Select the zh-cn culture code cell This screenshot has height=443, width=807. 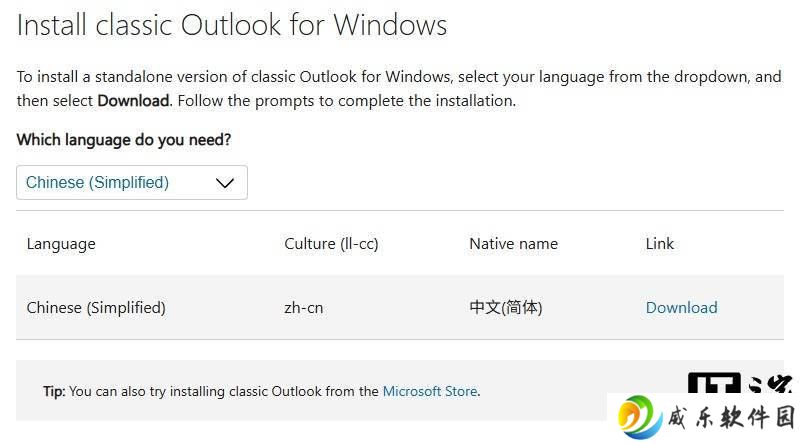point(304,308)
